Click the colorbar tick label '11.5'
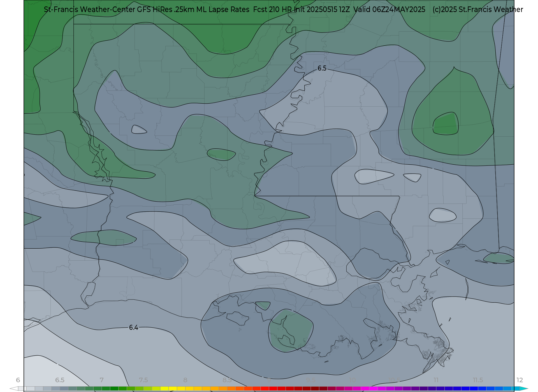The width and height of the screenshot is (538, 392). click(x=478, y=380)
